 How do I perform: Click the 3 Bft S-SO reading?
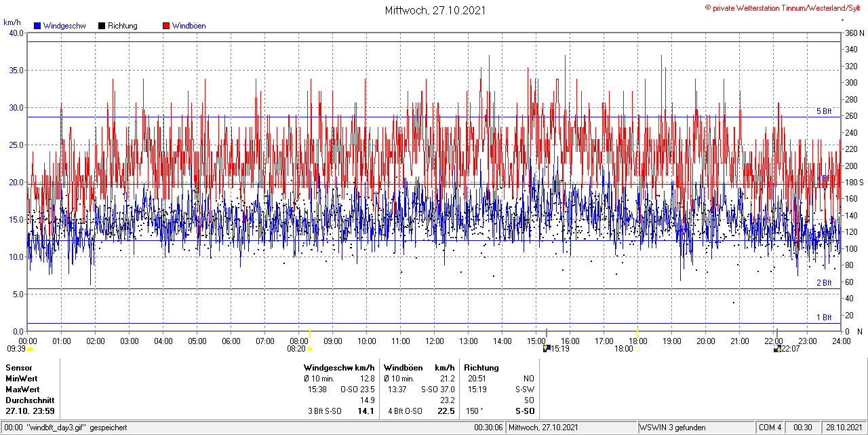[x=326, y=411]
